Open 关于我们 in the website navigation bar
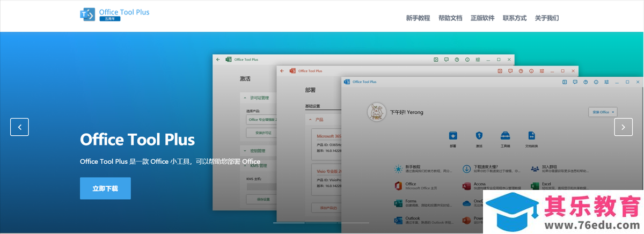The width and height of the screenshot is (644, 234). 547,18
